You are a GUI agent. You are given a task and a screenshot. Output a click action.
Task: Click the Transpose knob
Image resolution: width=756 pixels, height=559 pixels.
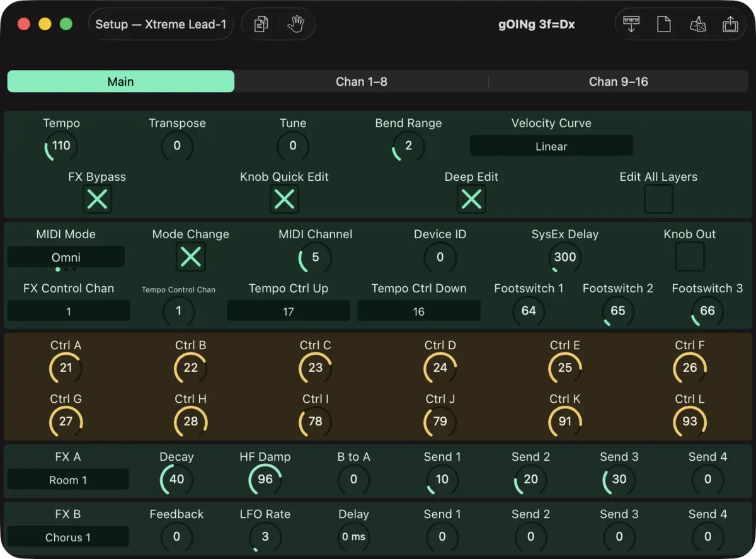(x=177, y=146)
